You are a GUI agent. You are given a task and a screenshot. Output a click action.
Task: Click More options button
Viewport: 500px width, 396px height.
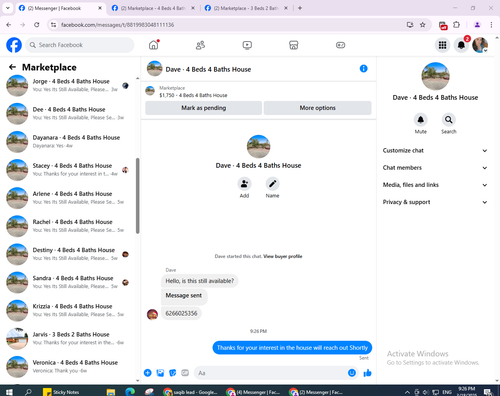coord(317,108)
